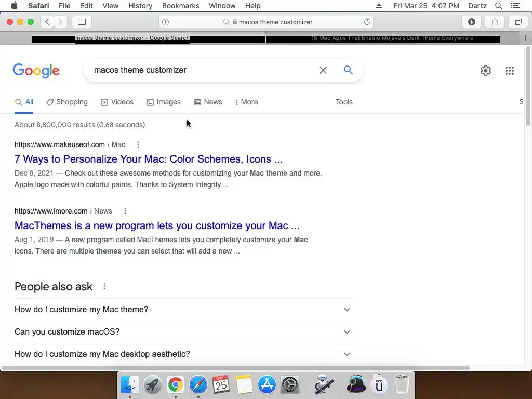Show the Safari sidebar
The image size is (532, 399).
[x=82, y=22]
